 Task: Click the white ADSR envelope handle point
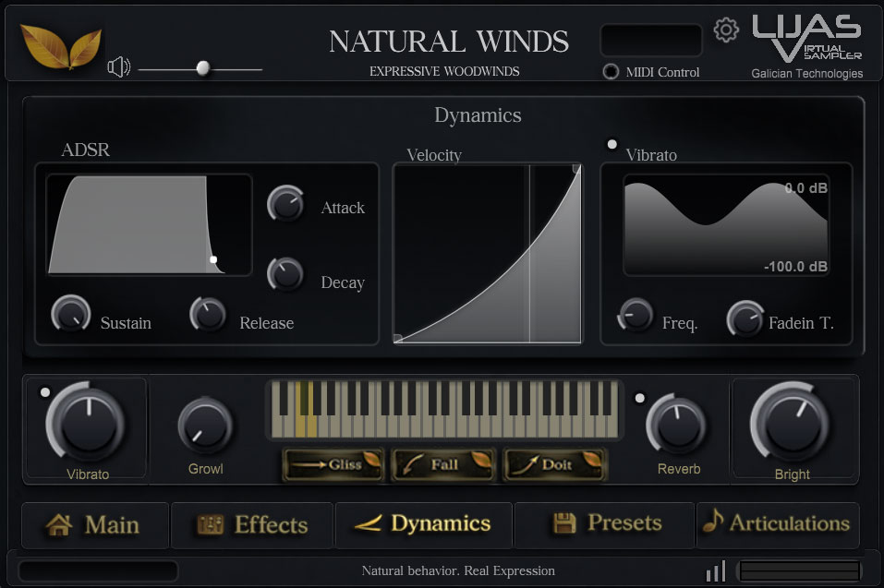tap(213, 259)
